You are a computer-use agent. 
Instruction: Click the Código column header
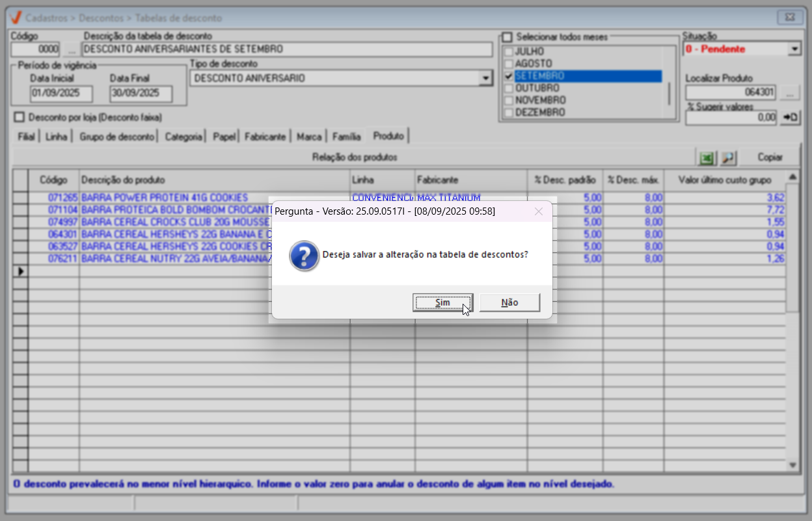54,180
